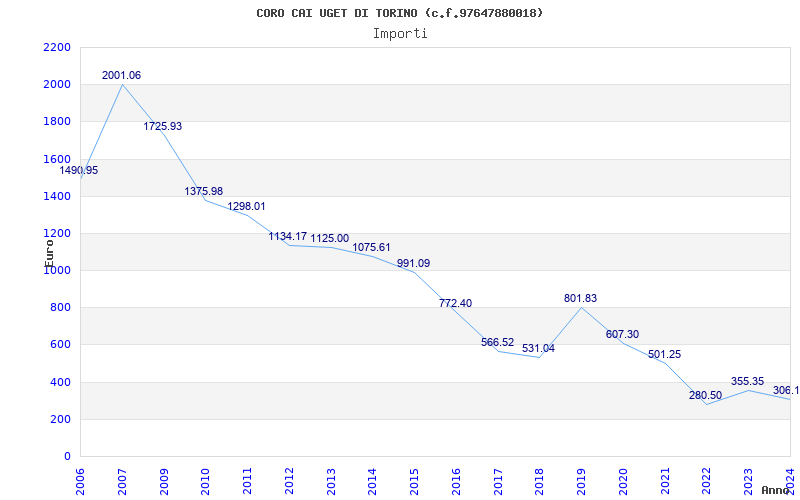Select the 355.35 data label
Viewport: 800px width, 500px height.
[x=747, y=382]
